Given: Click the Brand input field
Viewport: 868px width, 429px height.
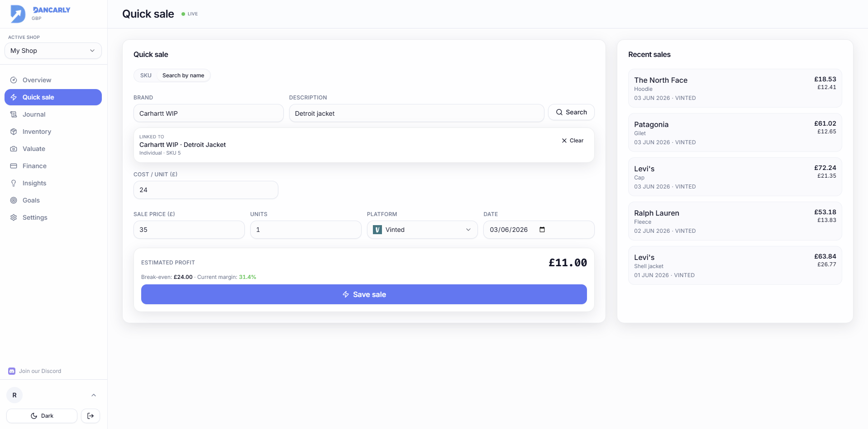Looking at the screenshot, I should tap(209, 113).
